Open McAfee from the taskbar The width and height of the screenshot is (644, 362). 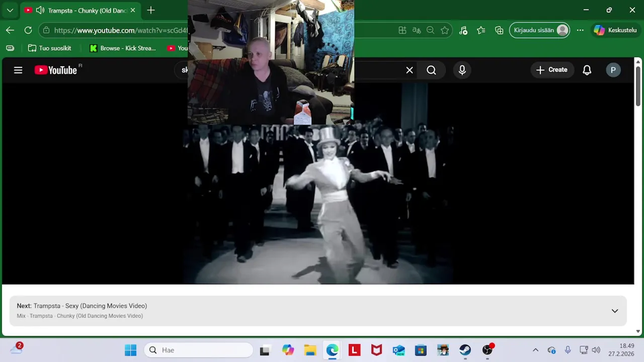pyautogui.click(x=376, y=350)
